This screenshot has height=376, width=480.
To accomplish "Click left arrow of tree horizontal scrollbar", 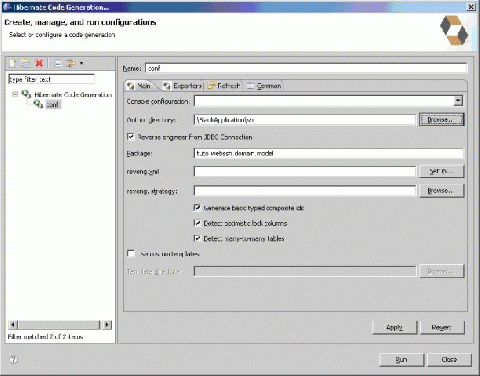I will pos(13,325).
